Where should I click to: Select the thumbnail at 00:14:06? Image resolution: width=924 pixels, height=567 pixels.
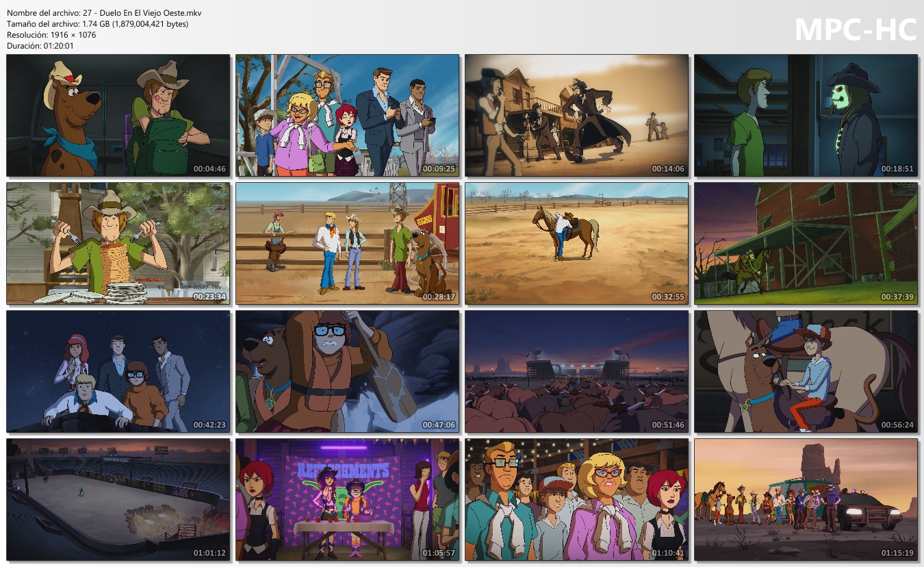pos(577,116)
